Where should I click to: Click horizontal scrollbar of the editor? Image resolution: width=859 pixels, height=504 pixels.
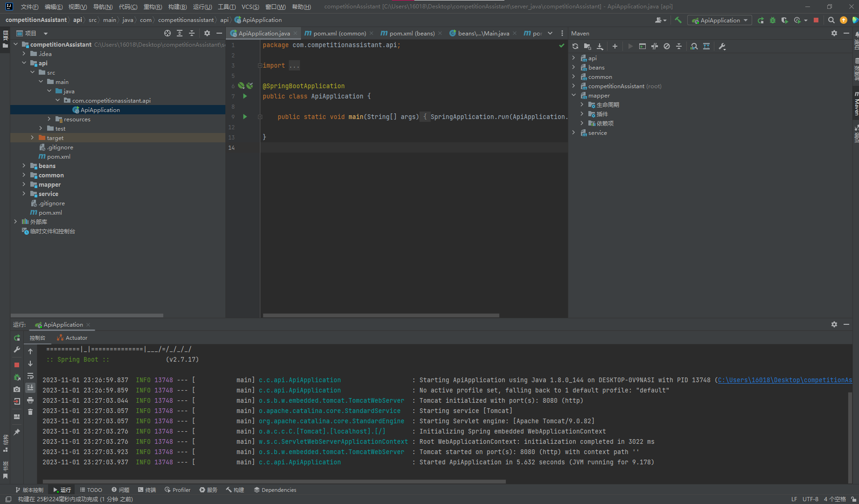(381, 315)
